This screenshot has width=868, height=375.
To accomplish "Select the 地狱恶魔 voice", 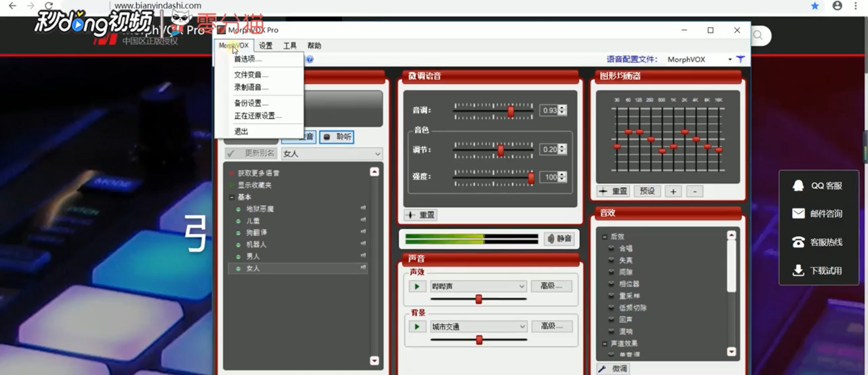I will click(260, 209).
